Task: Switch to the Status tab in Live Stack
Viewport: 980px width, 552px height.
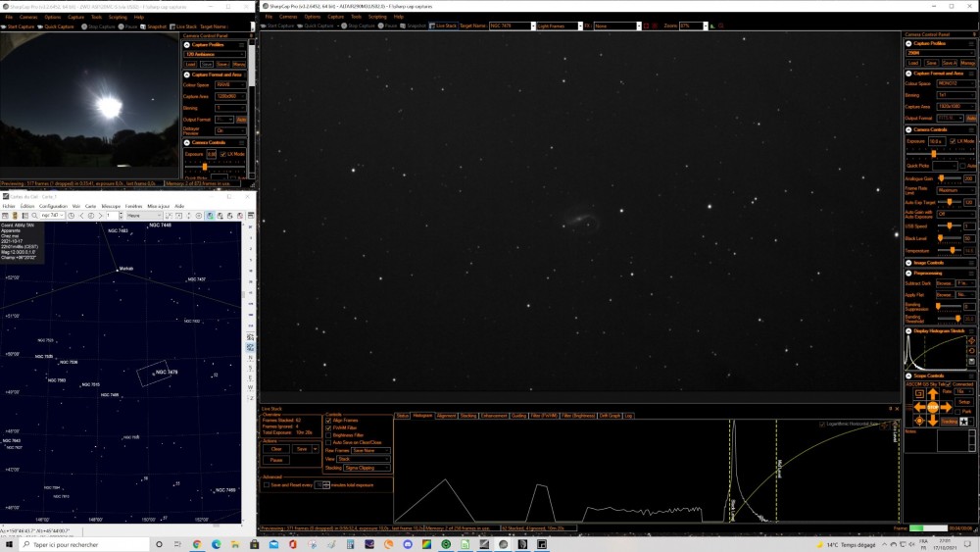Action: [x=402, y=416]
